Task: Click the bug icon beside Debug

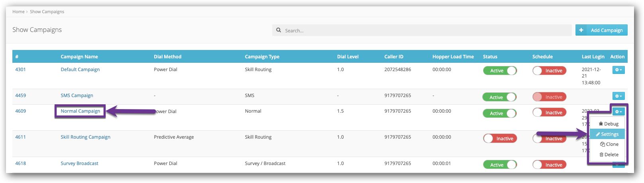Action: click(x=601, y=124)
